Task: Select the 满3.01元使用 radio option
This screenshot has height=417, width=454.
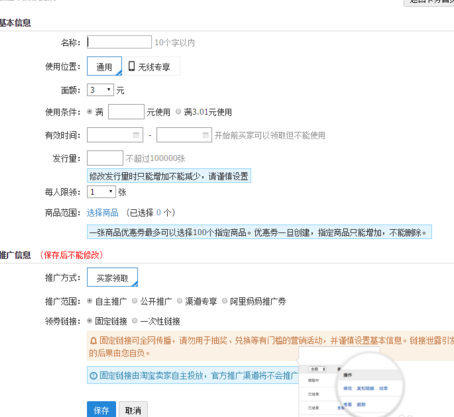Action: pyautogui.click(x=178, y=112)
